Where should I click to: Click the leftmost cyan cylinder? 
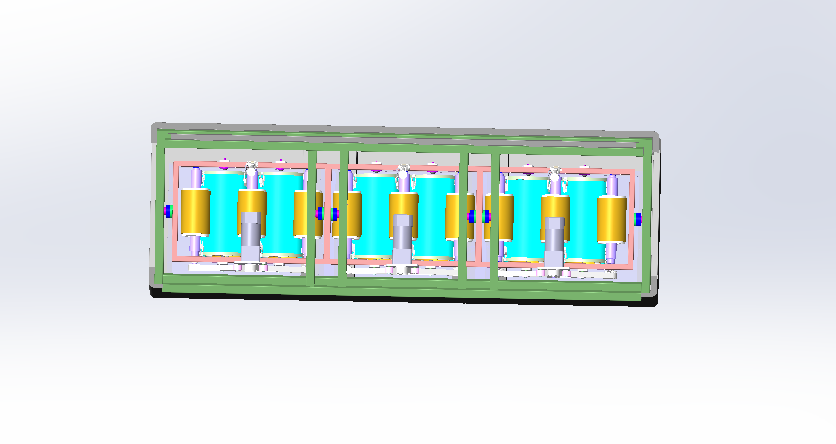[224, 213]
